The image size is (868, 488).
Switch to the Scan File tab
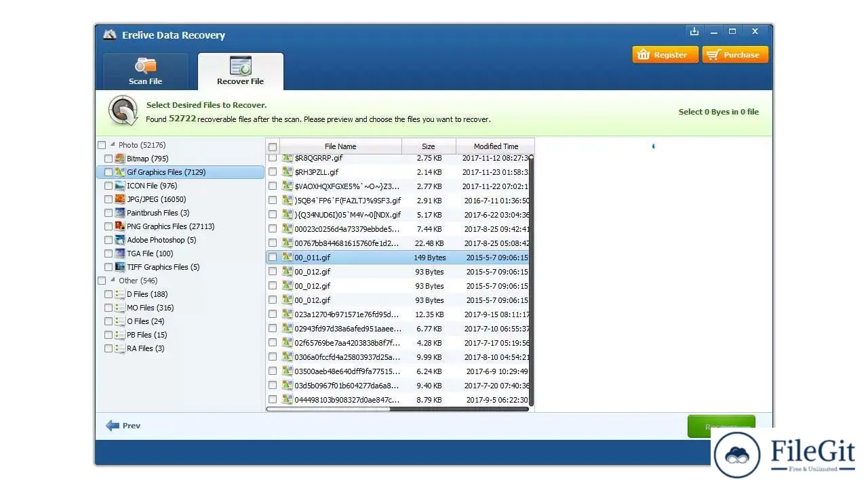click(x=146, y=72)
